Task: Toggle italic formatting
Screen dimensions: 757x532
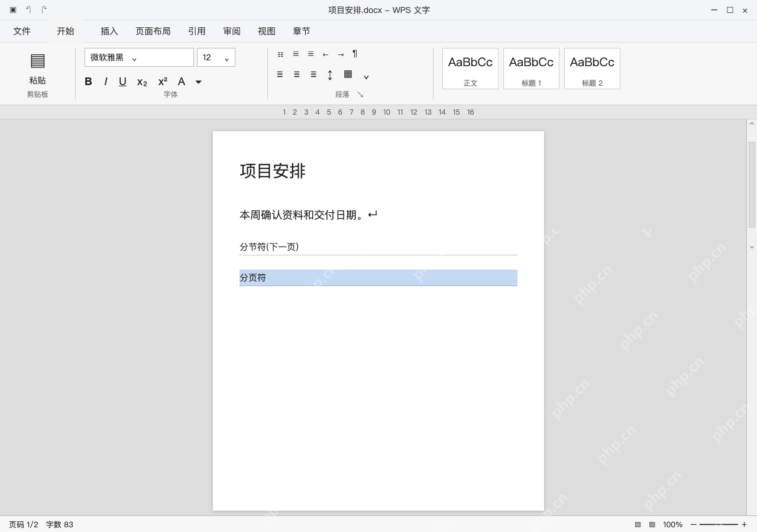Action: coord(106,82)
